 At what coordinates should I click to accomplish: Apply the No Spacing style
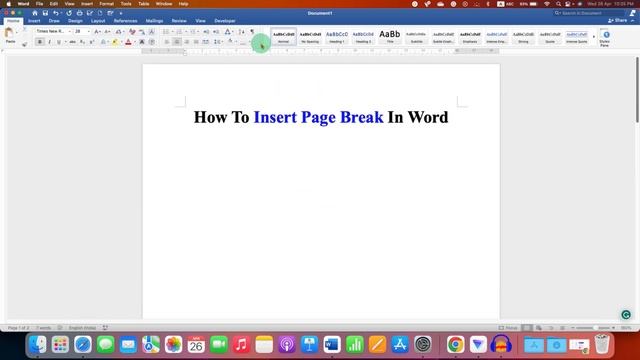[310, 37]
